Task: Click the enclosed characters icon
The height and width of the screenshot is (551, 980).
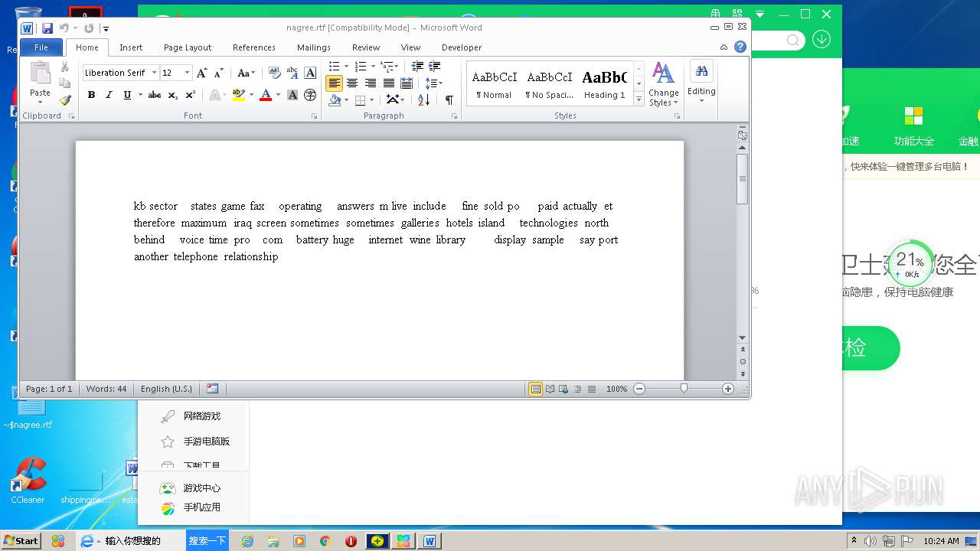Action: coord(310,95)
